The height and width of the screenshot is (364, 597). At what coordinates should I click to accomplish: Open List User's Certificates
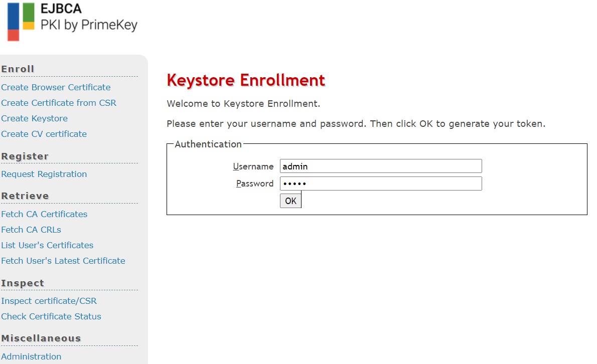point(47,246)
